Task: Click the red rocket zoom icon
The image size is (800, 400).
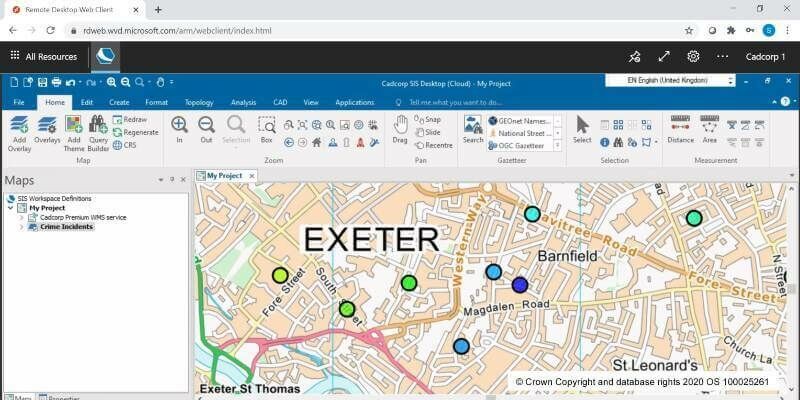Action: (x=360, y=143)
